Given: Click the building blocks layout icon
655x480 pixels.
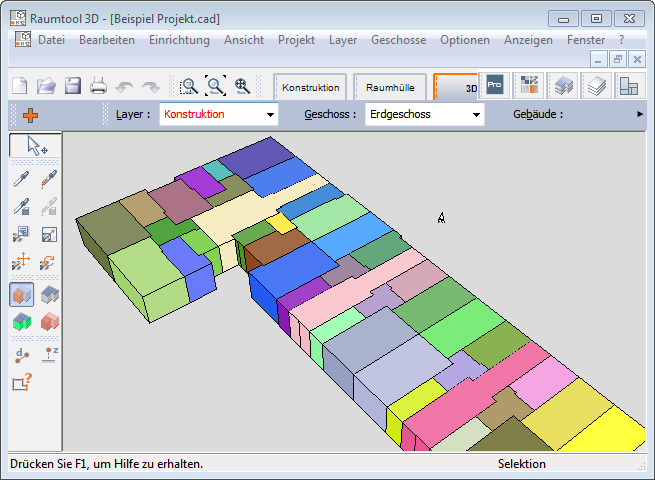Looking at the screenshot, I should tap(629, 85).
